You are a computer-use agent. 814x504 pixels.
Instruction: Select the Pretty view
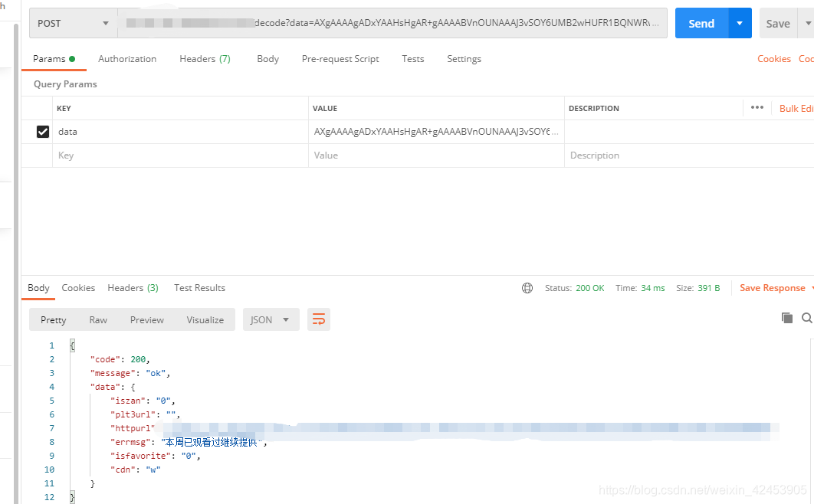point(54,320)
